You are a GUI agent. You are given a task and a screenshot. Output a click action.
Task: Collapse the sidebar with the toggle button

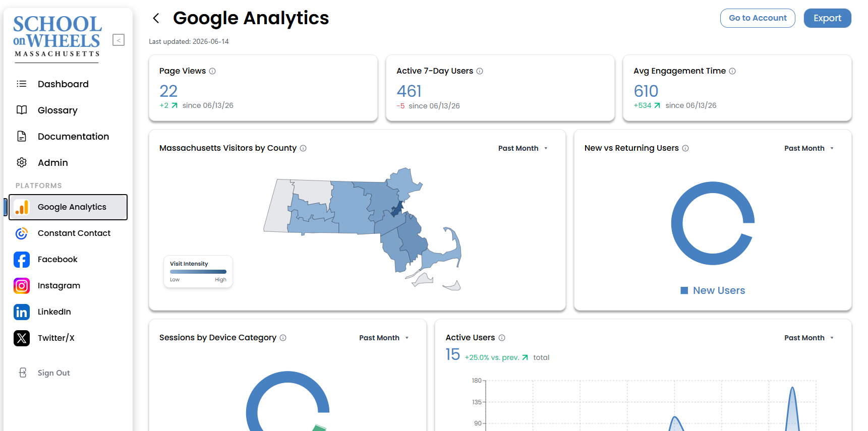(x=119, y=40)
